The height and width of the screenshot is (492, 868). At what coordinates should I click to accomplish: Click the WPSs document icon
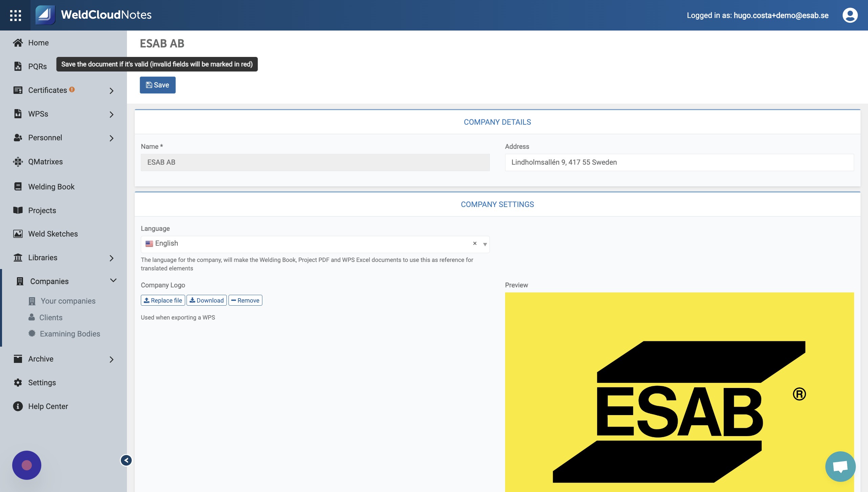[x=18, y=114]
